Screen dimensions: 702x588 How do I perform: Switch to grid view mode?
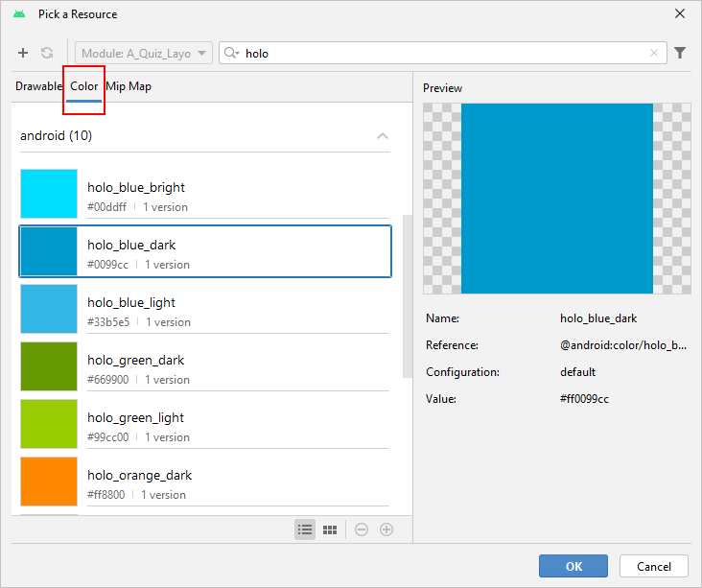(x=330, y=529)
